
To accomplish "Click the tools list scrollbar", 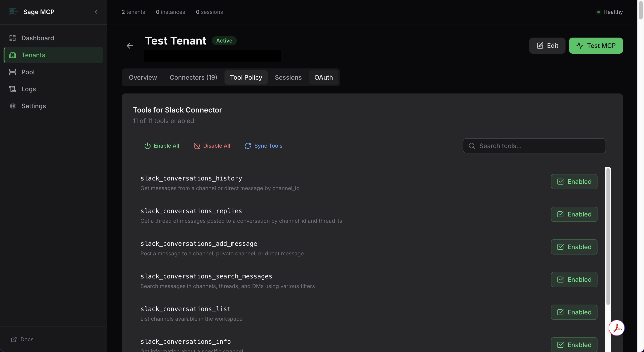I will tap(608, 236).
